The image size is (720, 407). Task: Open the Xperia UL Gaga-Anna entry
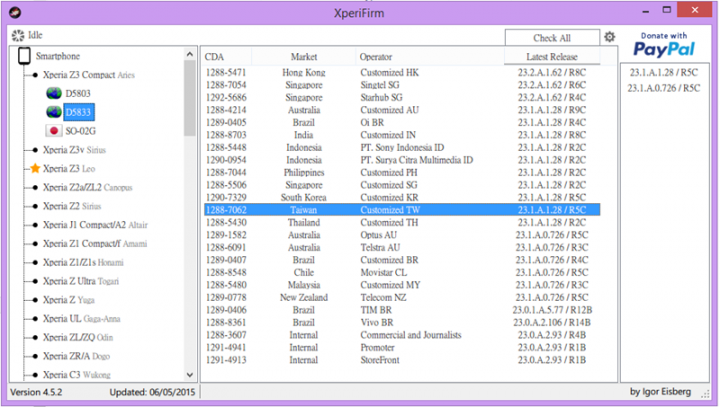click(x=81, y=319)
